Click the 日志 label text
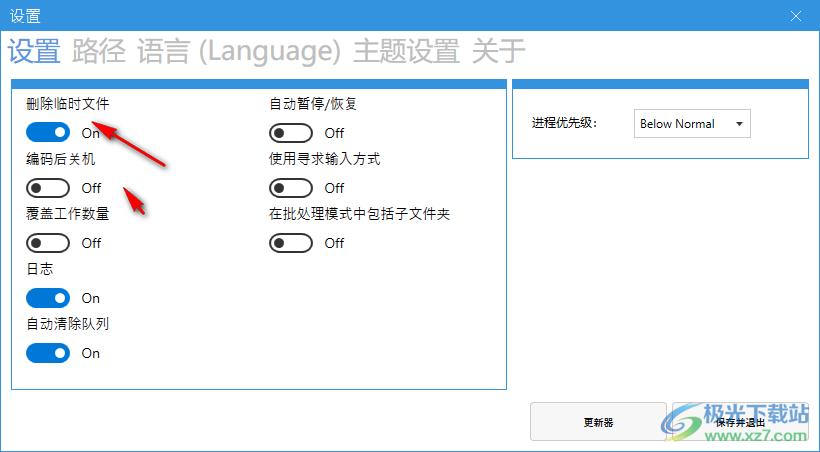Image resolution: width=820 pixels, height=452 pixels. (40, 269)
